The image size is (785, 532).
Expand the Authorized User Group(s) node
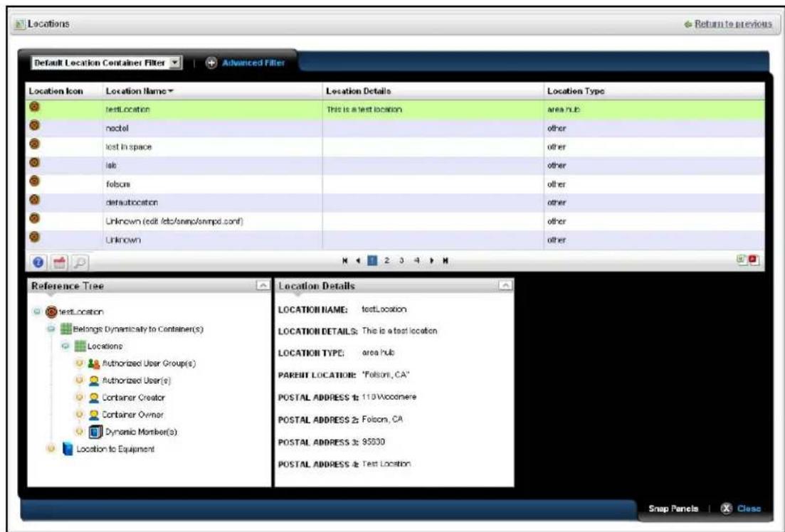coord(78,363)
